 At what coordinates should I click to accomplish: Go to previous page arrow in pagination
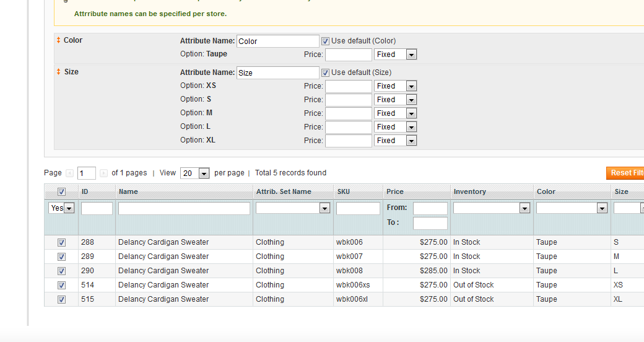pos(70,173)
